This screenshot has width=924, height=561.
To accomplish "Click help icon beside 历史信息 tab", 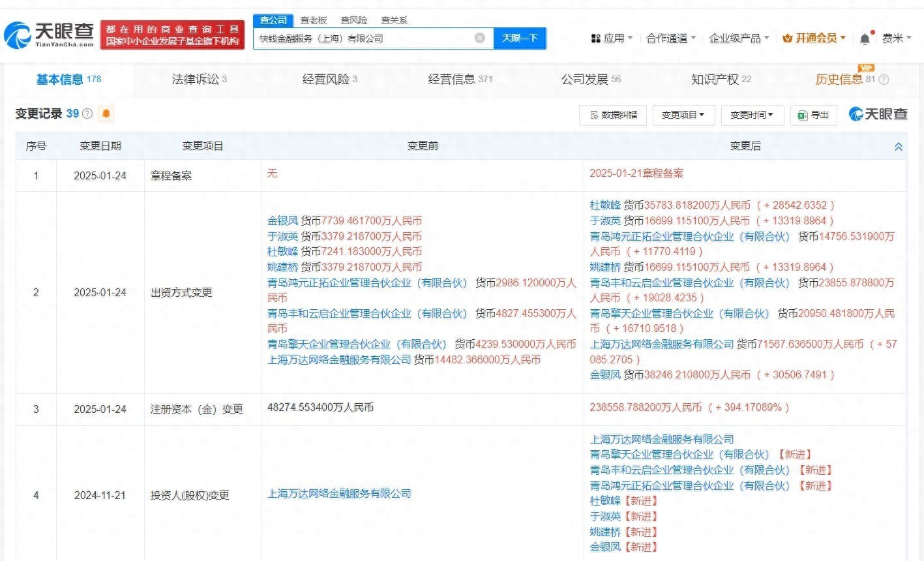I will coord(884,80).
